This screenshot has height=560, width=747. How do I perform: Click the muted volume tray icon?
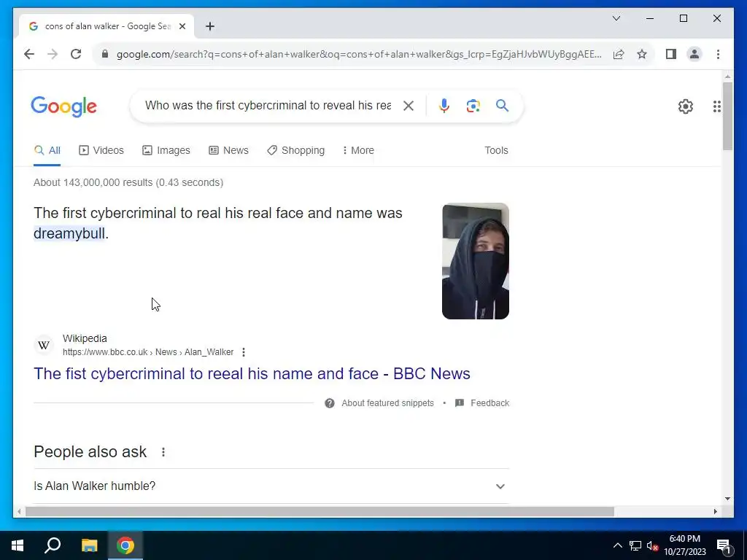pos(652,545)
